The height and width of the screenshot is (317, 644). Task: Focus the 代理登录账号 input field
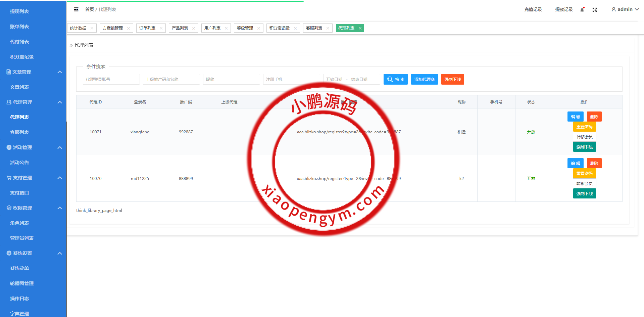[111, 79]
